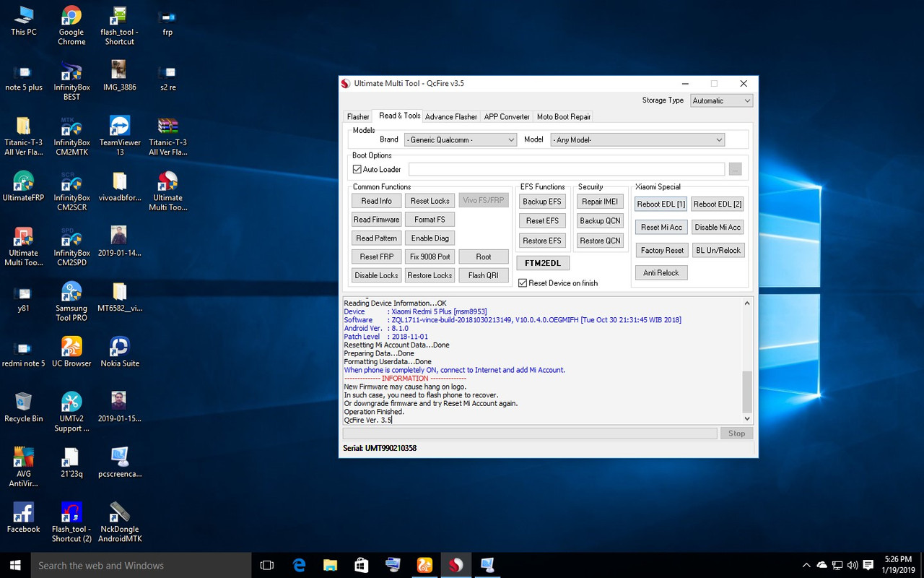
Task: Open Microsoft Edge from the taskbar
Action: click(299, 565)
